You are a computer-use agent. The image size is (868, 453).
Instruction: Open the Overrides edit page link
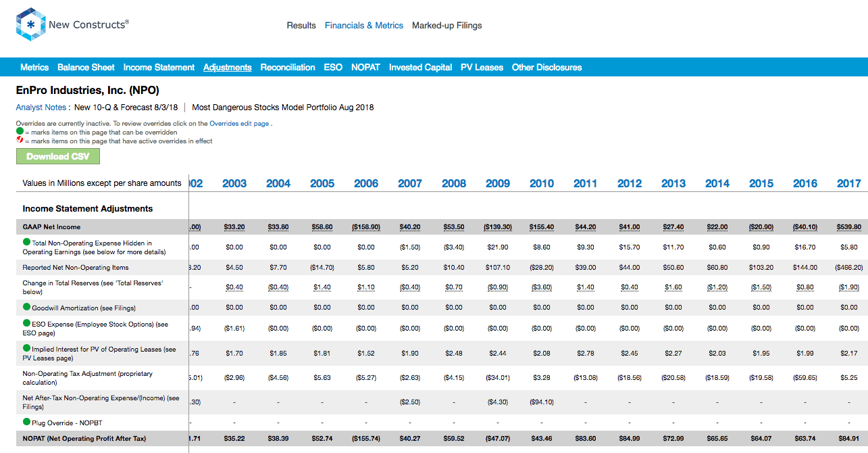pos(239,124)
